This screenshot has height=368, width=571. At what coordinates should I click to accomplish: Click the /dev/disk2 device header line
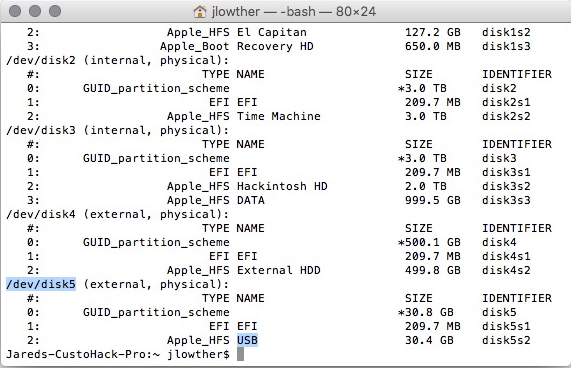click(x=118, y=60)
